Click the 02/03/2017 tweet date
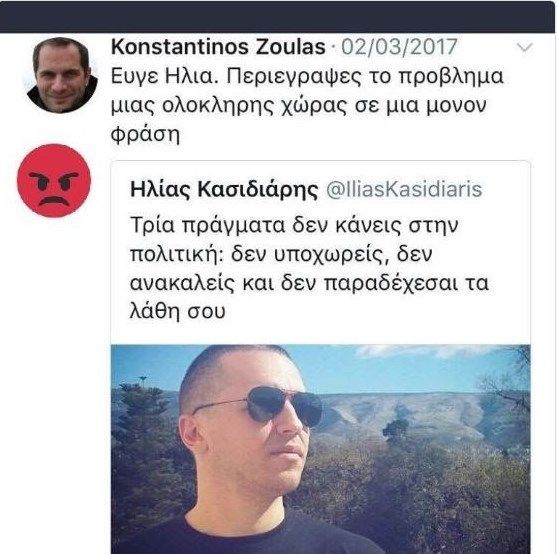557x554 pixels. pos(399,47)
